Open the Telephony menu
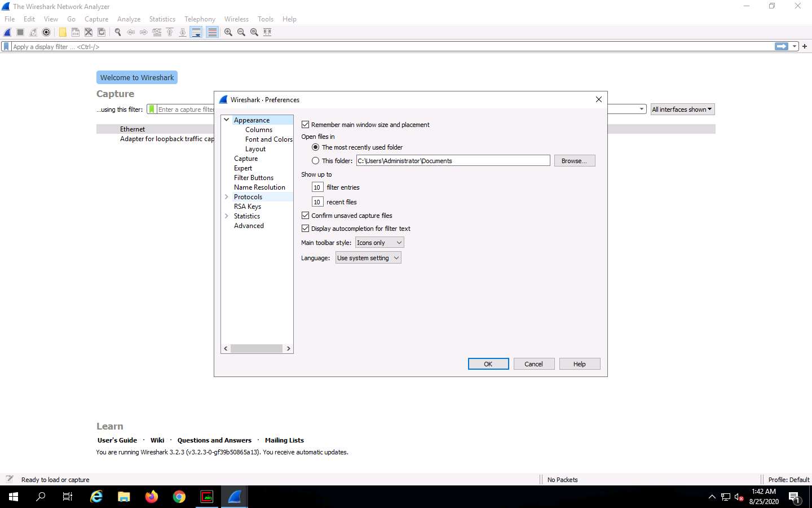 [200, 19]
